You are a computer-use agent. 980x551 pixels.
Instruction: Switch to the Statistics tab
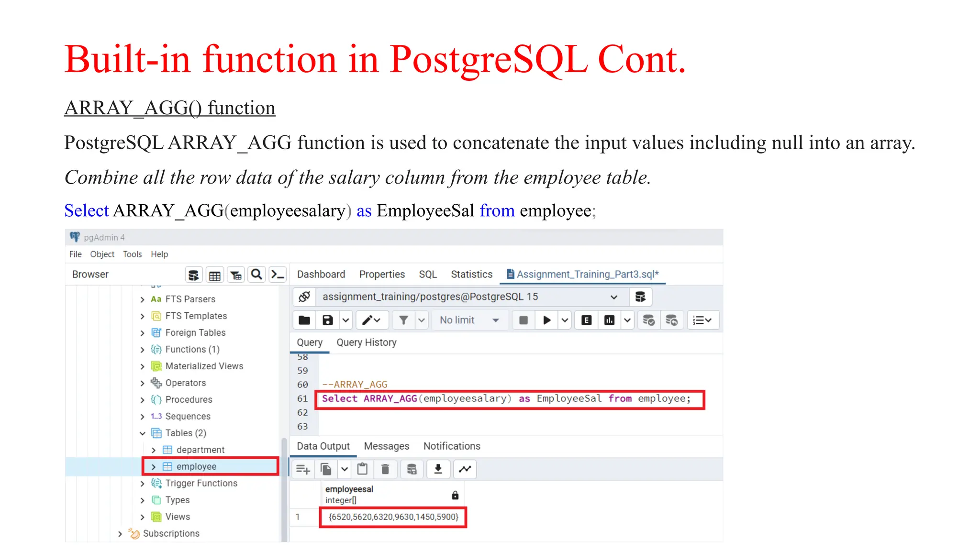[472, 275]
